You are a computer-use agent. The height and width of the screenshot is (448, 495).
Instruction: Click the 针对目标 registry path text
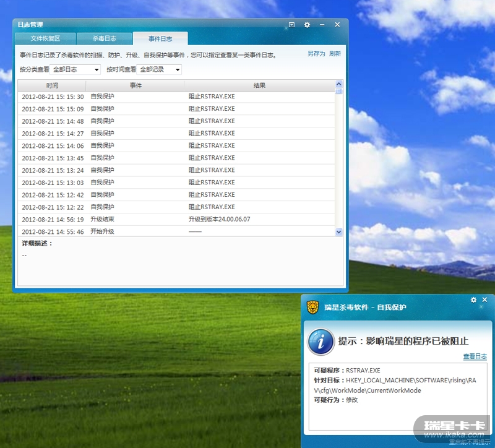395,386
